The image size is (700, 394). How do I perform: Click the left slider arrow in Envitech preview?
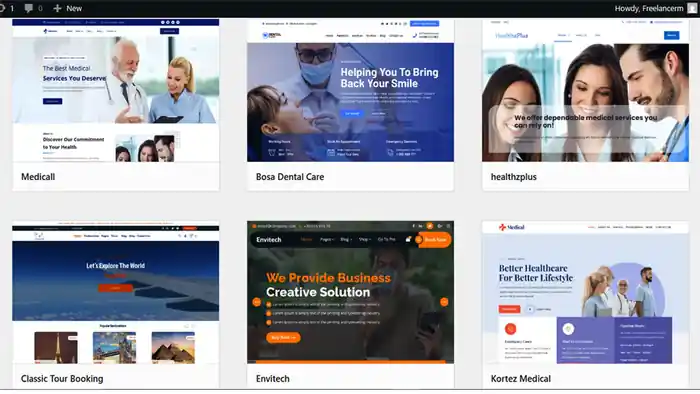pos(257,302)
